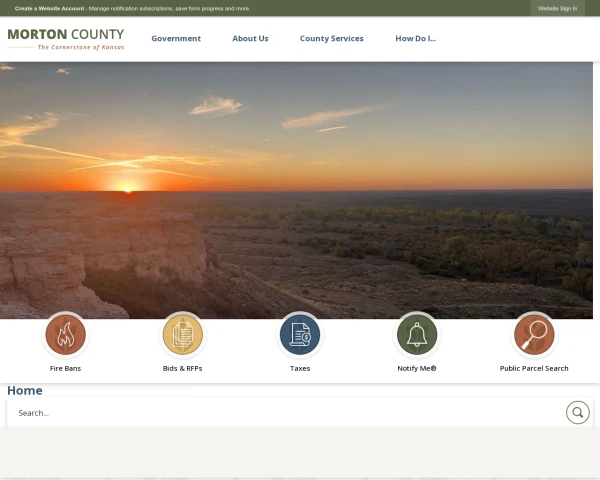Open the How Do I... menu
Image resolution: width=600 pixels, height=480 pixels.
416,38
